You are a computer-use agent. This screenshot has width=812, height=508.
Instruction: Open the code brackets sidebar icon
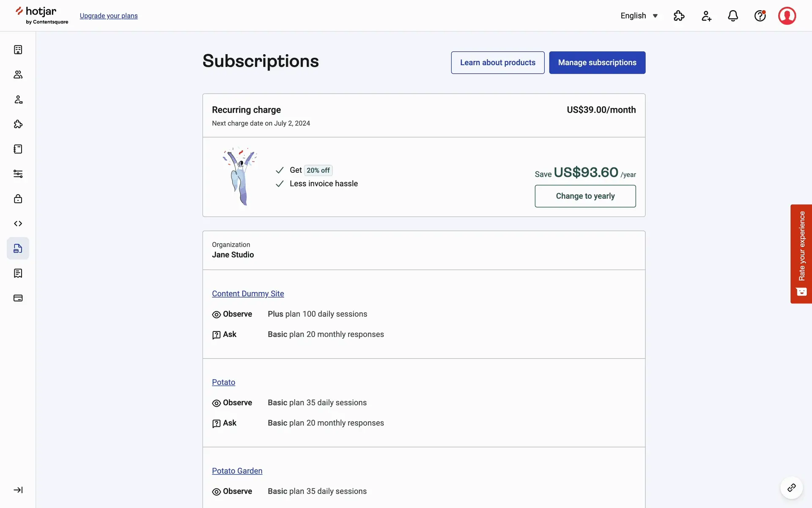[x=18, y=224]
